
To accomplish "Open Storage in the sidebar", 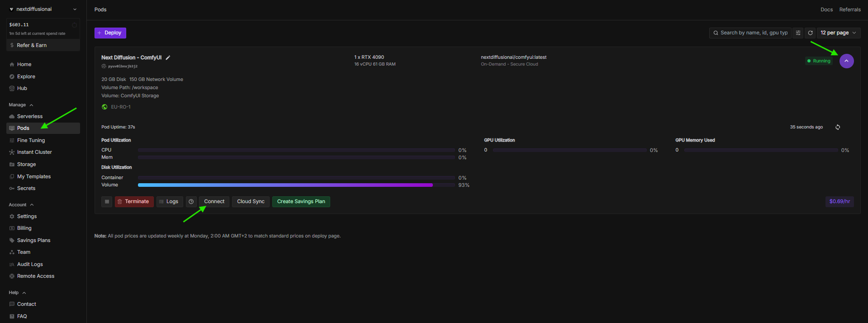I will 43,165.
